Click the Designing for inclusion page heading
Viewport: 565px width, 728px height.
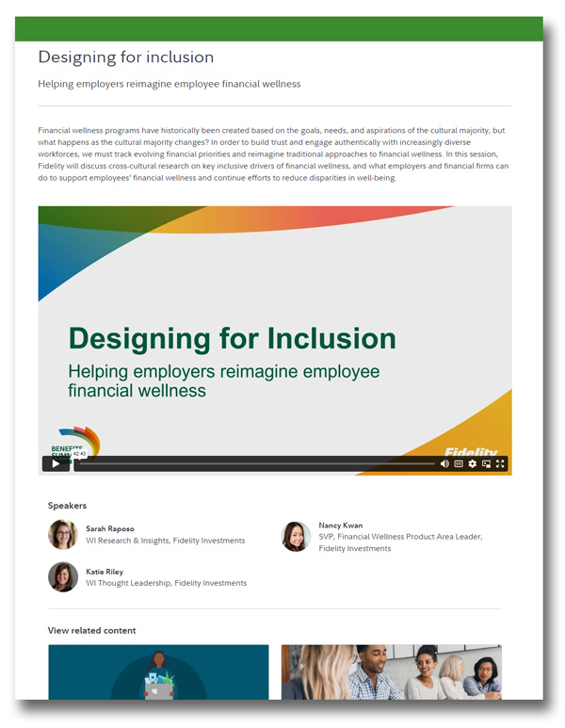[126, 57]
